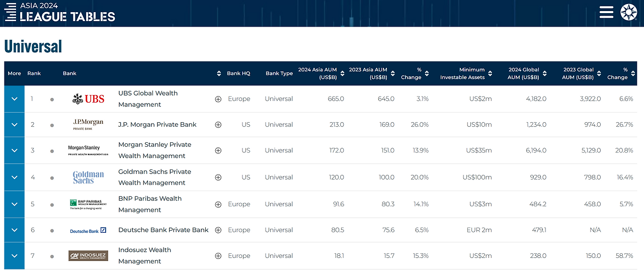Click the BNP Paribas logo
This screenshot has width=644, height=270.
(x=88, y=205)
